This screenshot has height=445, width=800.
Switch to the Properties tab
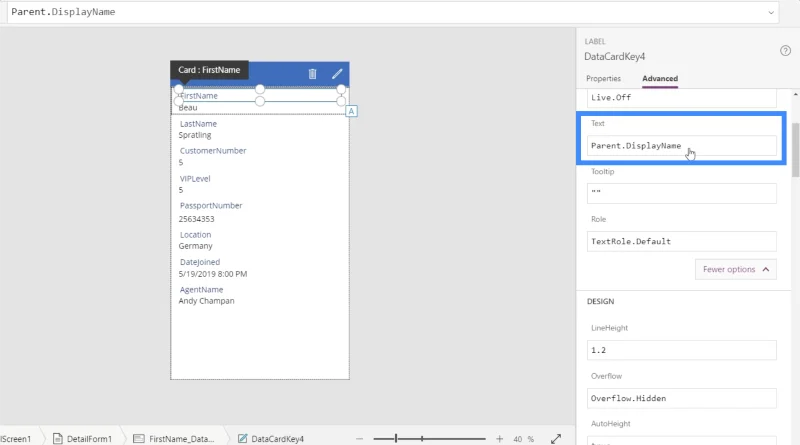pyautogui.click(x=604, y=79)
